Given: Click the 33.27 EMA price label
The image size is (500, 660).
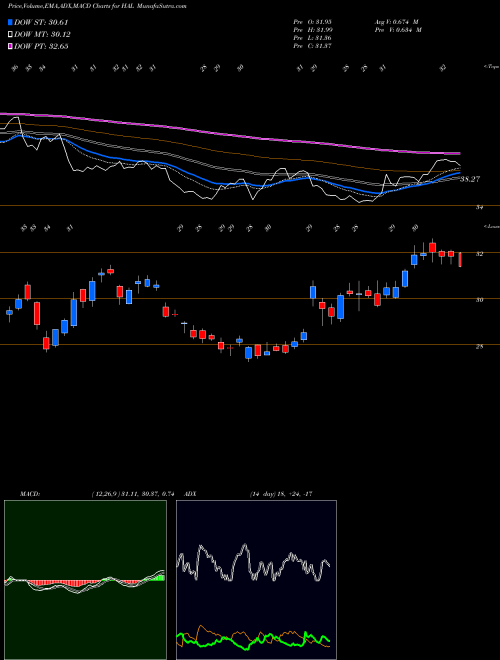Looking at the screenshot, I should (470, 179).
